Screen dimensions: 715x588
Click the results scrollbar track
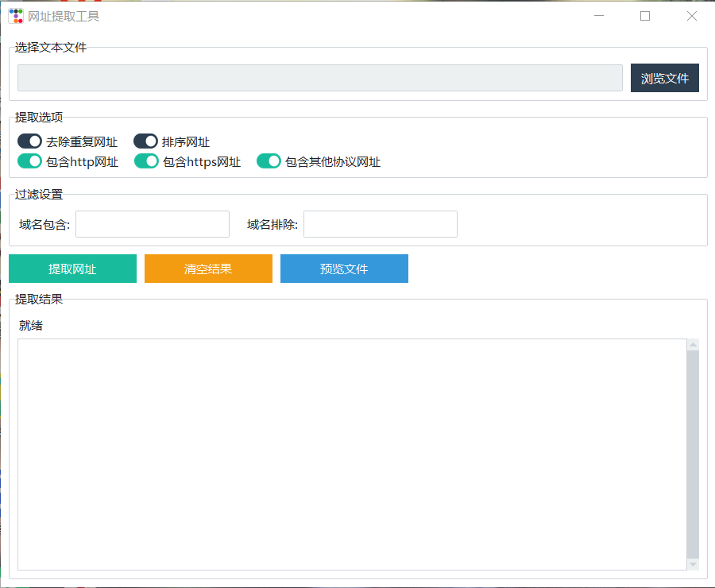pyautogui.click(x=692, y=453)
